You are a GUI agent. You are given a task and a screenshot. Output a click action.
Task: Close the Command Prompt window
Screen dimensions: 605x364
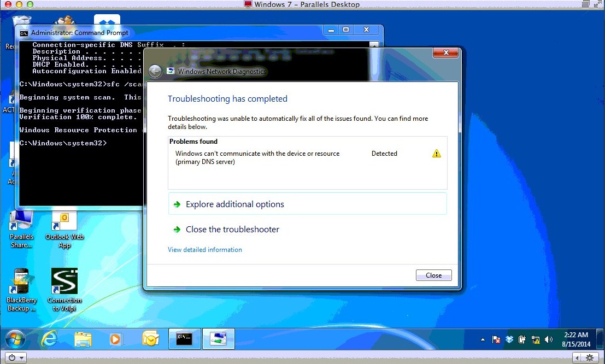pos(367,30)
